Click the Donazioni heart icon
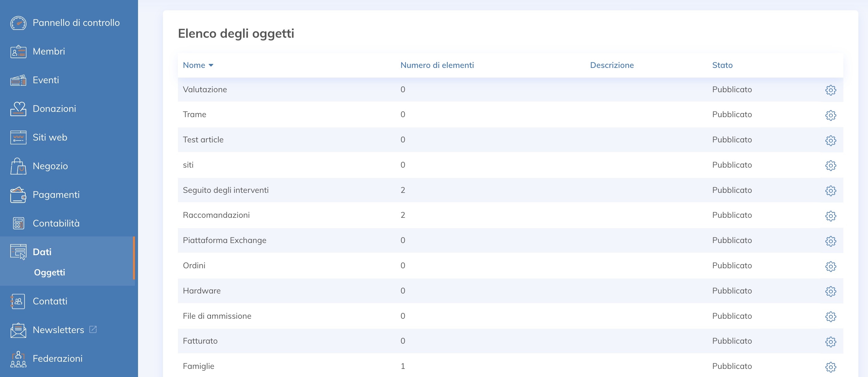868x377 pixels. 18,109
